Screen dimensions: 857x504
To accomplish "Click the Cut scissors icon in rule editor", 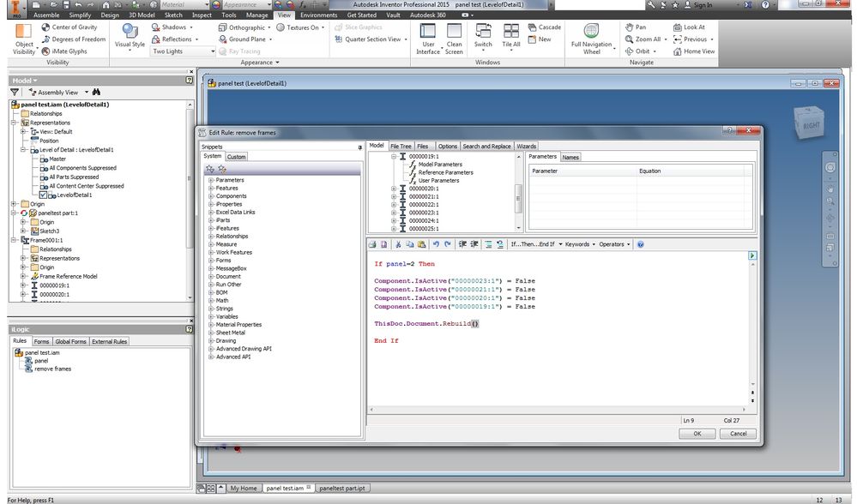I will (x=398, y=244).
